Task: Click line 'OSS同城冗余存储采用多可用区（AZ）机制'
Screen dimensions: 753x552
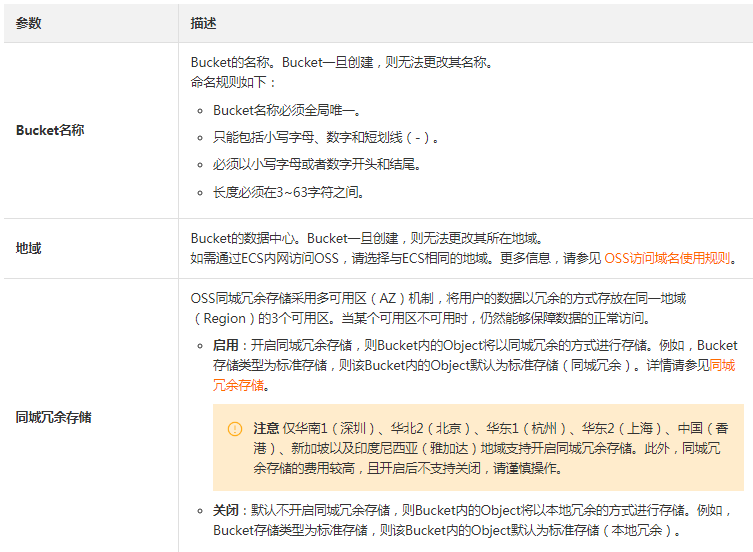Action: point(438,298)
